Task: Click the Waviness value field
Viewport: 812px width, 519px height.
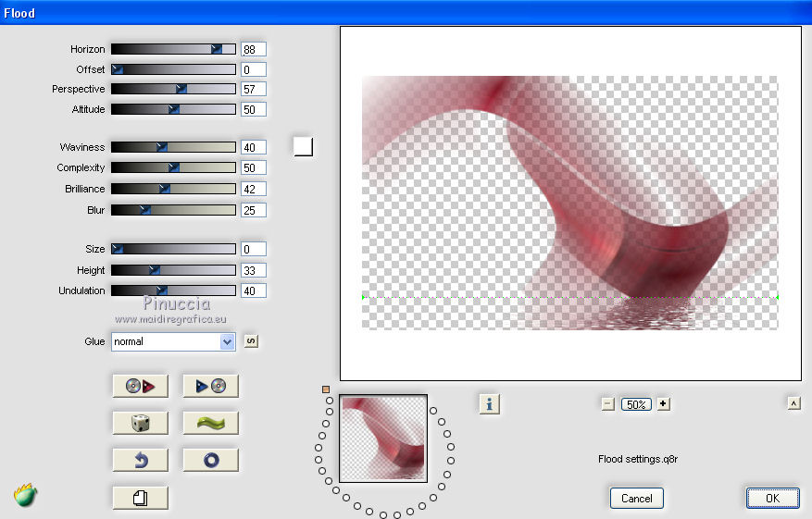Action: click(254, 147)
